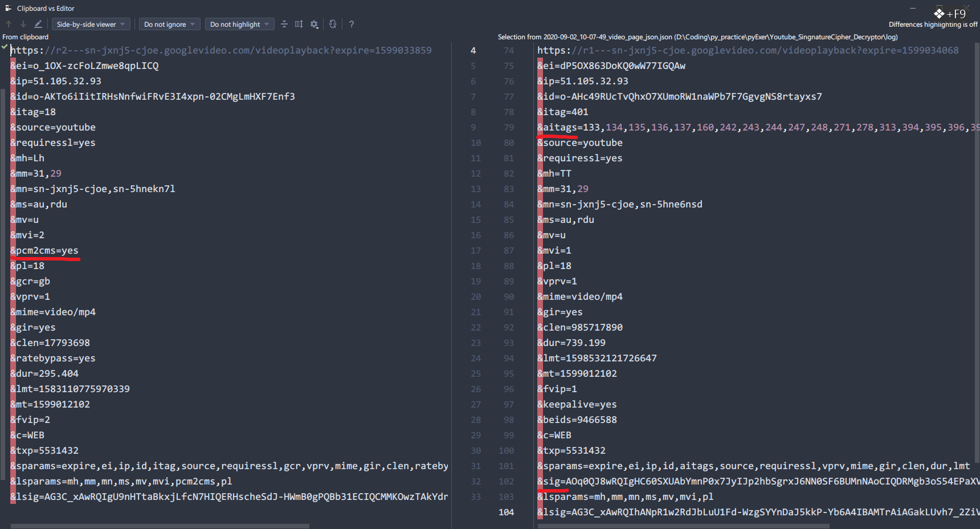Click line number 104 in the gutter
The width and height of the screenshot is (980, 529).
pos(506,512)
